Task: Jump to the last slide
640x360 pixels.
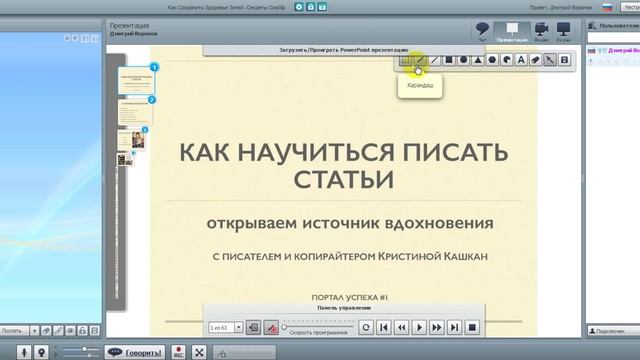Action: tap(454, 327)
